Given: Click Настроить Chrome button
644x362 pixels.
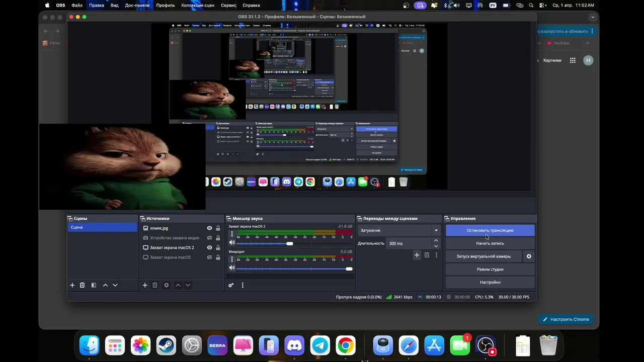Looking at the screenshot, I should tap(566, 319).
